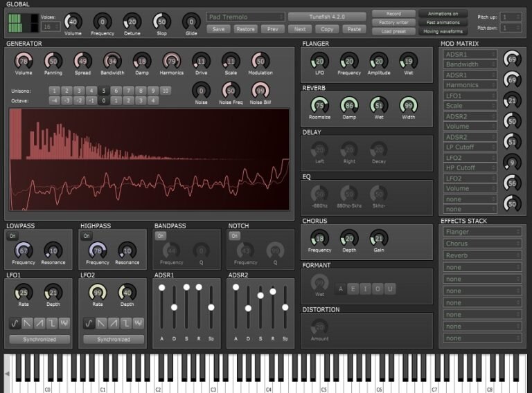Screen dimensions: 532x393
Task: Click the Global Detune knob
Action: coord(132,22)
